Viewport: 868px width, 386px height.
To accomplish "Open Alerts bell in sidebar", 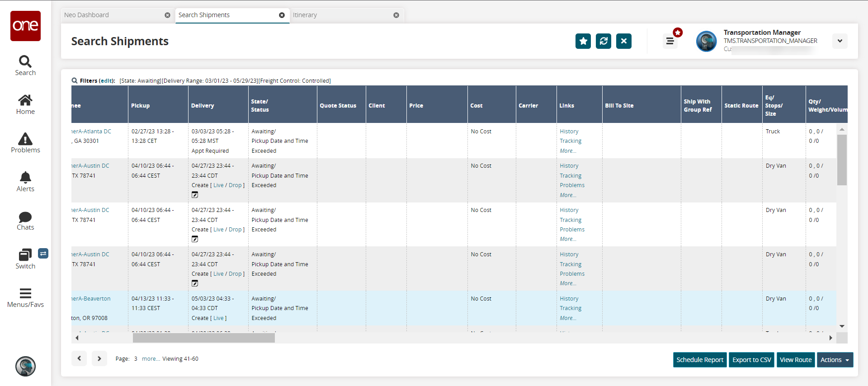I will [25, 182].
